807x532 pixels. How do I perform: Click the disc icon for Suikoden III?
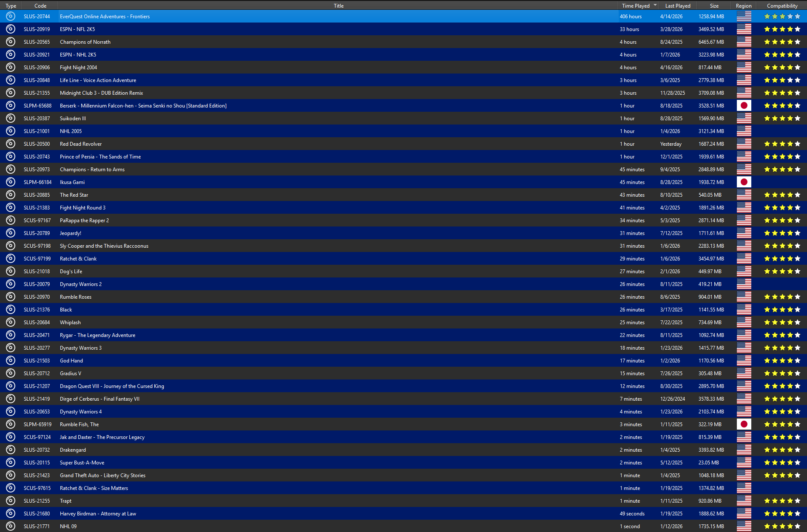(x=11, y=118)
